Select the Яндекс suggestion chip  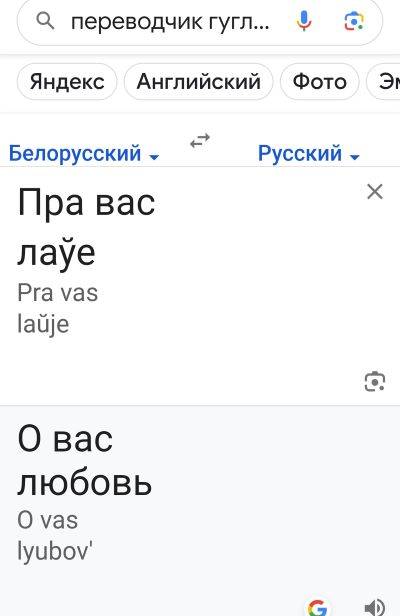coord(67,82)
